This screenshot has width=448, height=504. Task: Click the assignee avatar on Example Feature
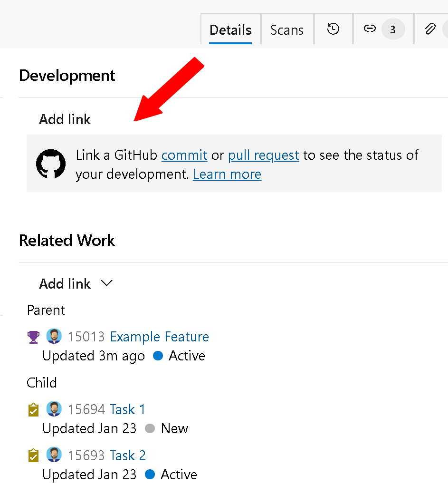coord(54,336)
